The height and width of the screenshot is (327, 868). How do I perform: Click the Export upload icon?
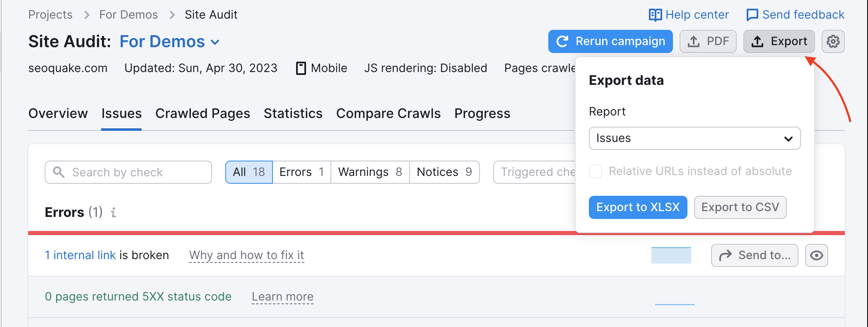(758, 41)
